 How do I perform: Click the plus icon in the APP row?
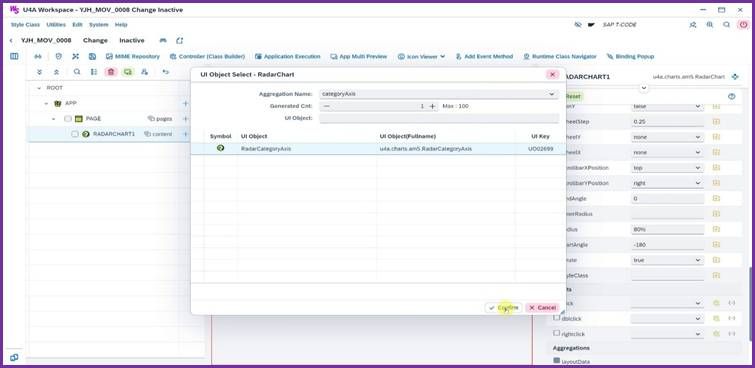coord(185,103)
